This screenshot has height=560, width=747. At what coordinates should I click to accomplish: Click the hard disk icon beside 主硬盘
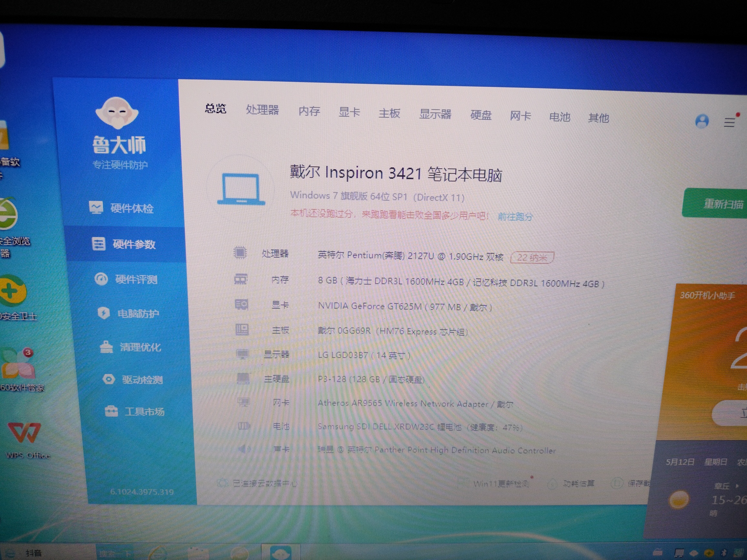(243, 379)
